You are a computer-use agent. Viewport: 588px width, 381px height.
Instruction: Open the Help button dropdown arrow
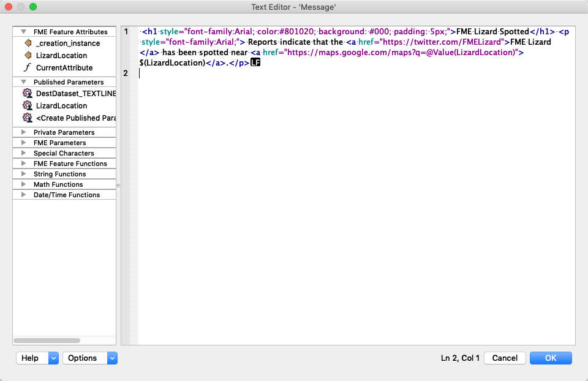click(54, 358)
